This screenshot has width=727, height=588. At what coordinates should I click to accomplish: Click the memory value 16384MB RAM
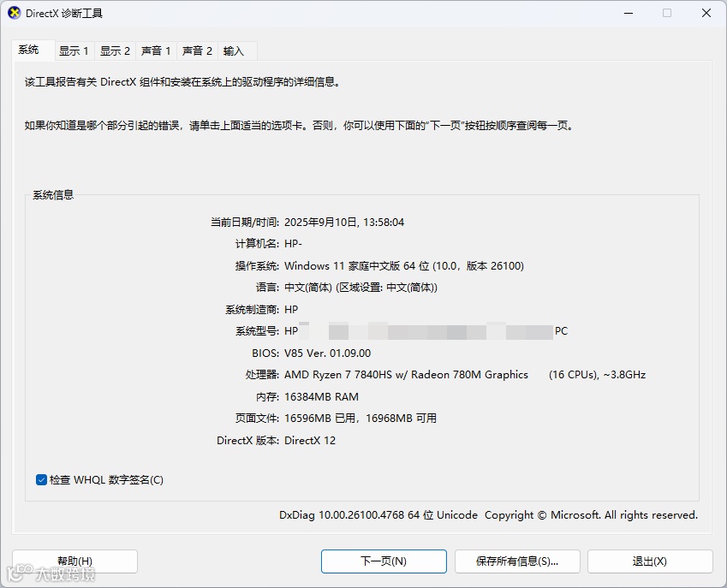[321, 396]
